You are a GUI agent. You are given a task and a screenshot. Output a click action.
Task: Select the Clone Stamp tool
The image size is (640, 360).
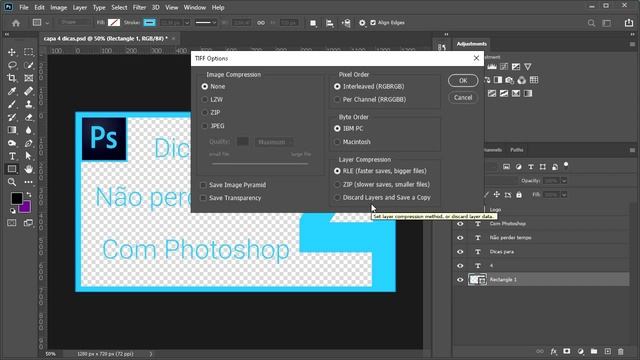(29, 104)
